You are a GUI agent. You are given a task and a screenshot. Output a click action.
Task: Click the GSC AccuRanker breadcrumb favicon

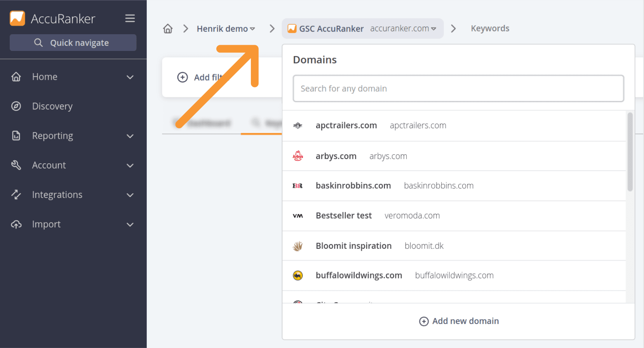point(292,28)
